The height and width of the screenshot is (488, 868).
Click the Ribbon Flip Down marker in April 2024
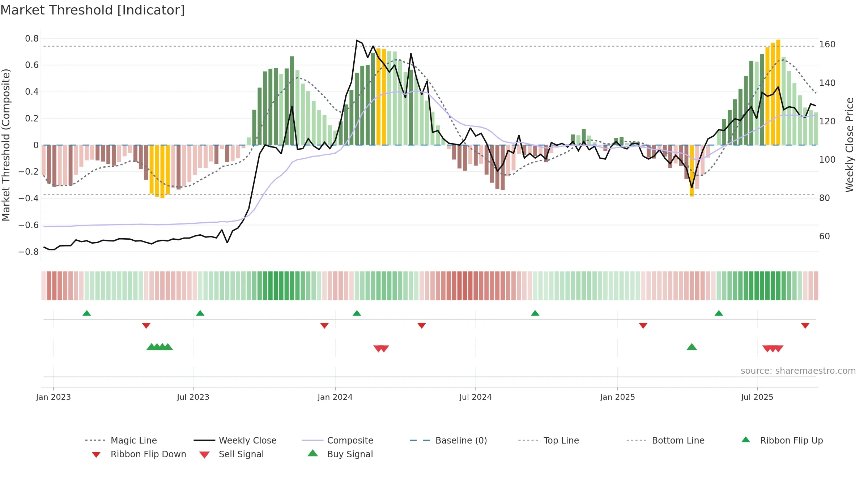coord(422,326)
